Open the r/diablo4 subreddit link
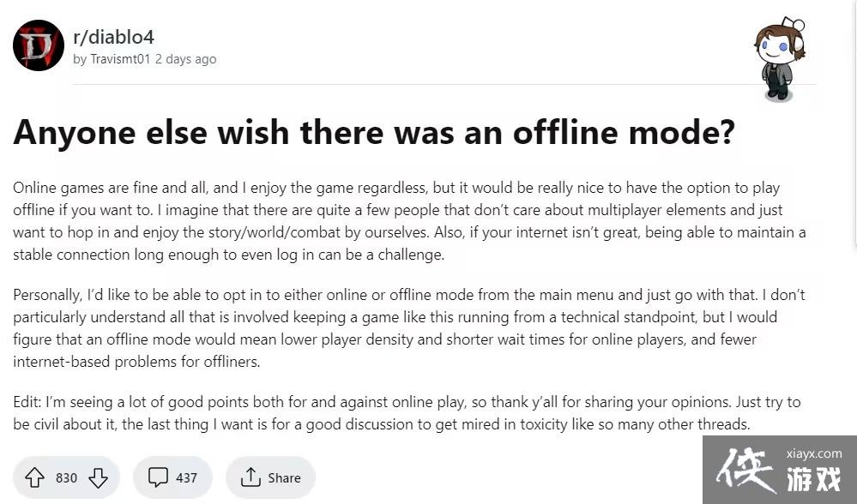The image size is (857, 504). [113, 37]
